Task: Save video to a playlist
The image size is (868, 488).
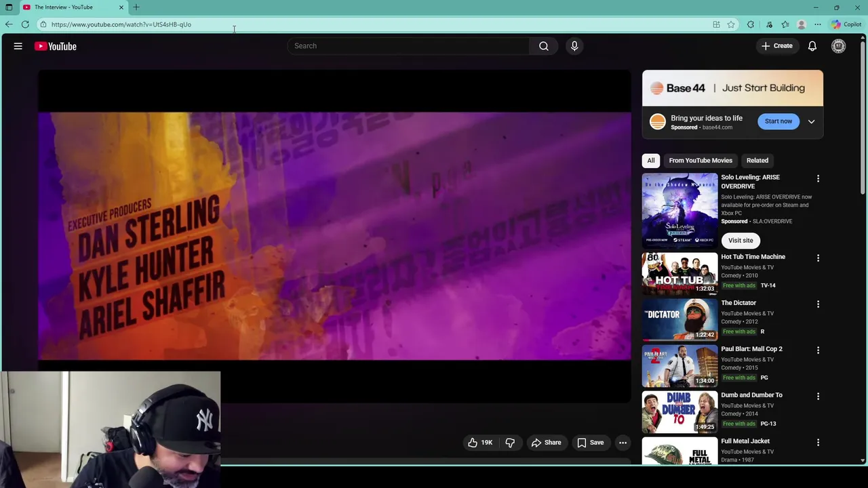Action: [x=590, y=443]
